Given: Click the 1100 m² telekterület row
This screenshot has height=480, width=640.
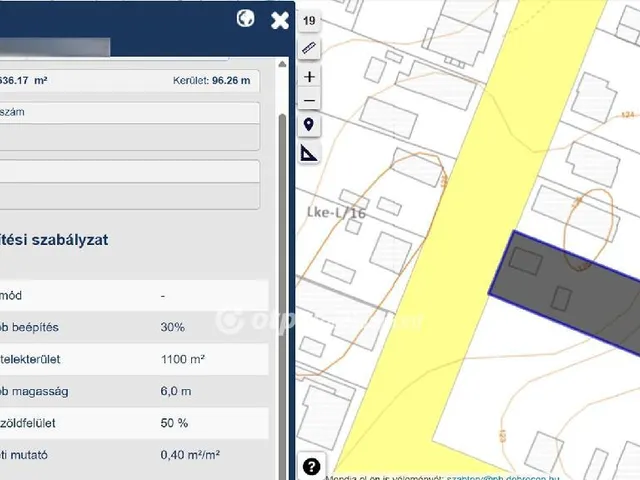Looking at the screenshot, I should coord(135,359).
